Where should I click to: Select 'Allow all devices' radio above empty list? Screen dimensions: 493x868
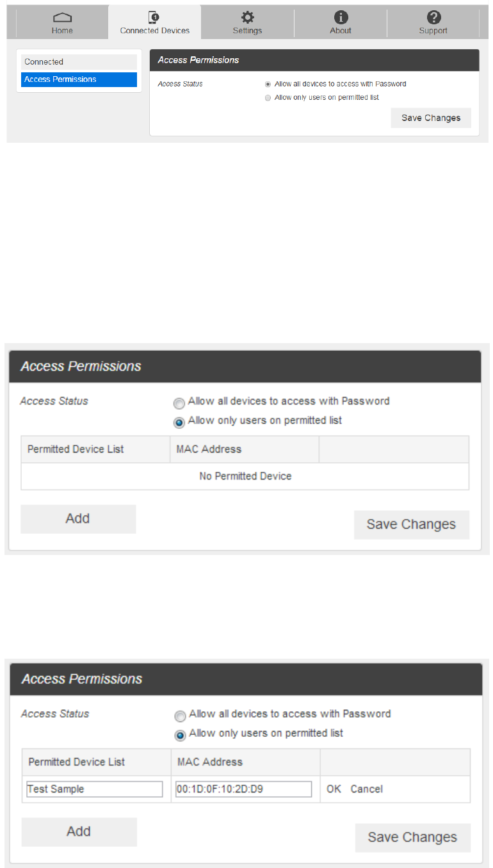pos(180,403)
